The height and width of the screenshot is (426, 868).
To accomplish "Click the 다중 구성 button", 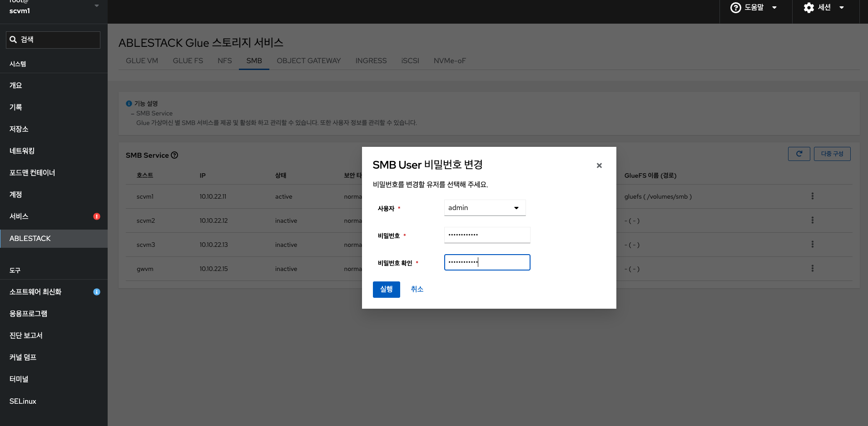I will click(832, 154).
